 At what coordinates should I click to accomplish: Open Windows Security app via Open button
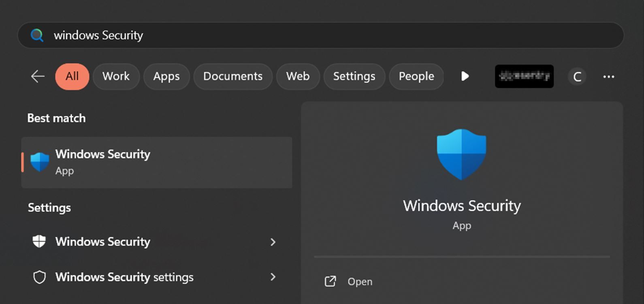(x=360, y=282)
